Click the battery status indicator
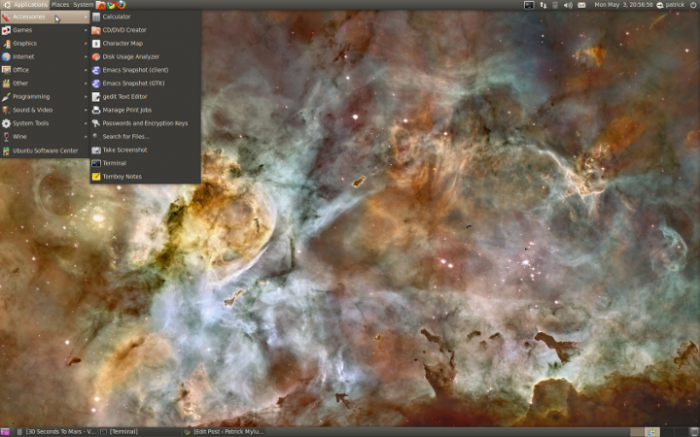The width and height of the screenshot is (700, 437). coord(555,5)
